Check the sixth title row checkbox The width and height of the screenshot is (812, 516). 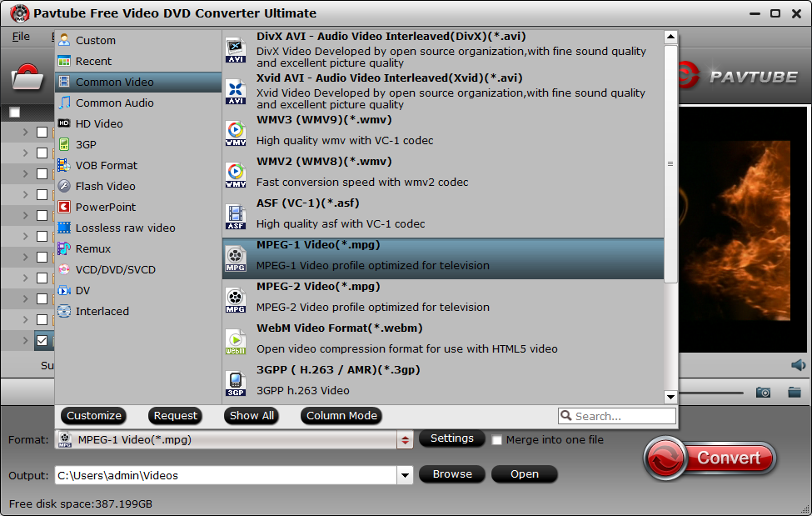click(42, 236)
